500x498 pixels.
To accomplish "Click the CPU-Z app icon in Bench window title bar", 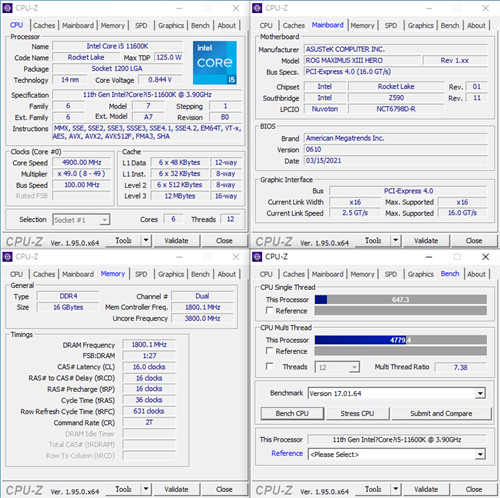I will [257, 257].
